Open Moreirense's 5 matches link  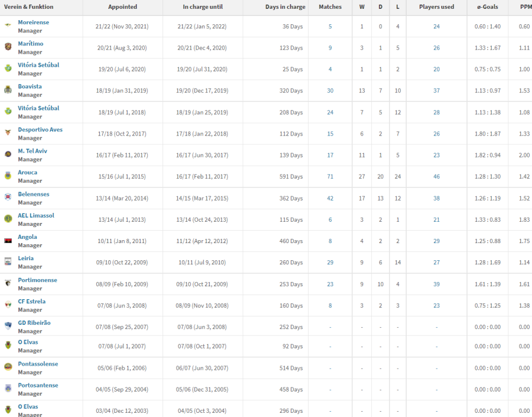(x=330, y=27)
